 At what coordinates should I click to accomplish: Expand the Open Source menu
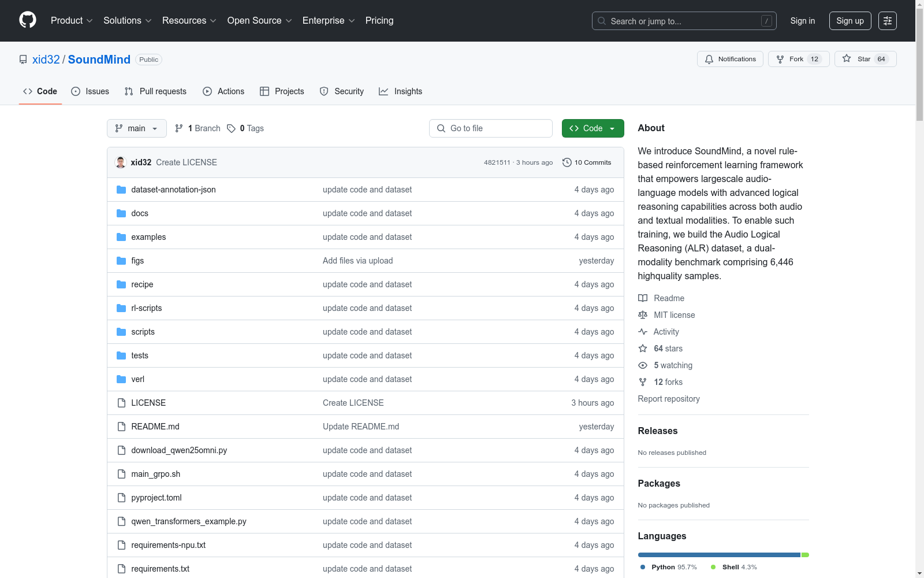(260, 21)
